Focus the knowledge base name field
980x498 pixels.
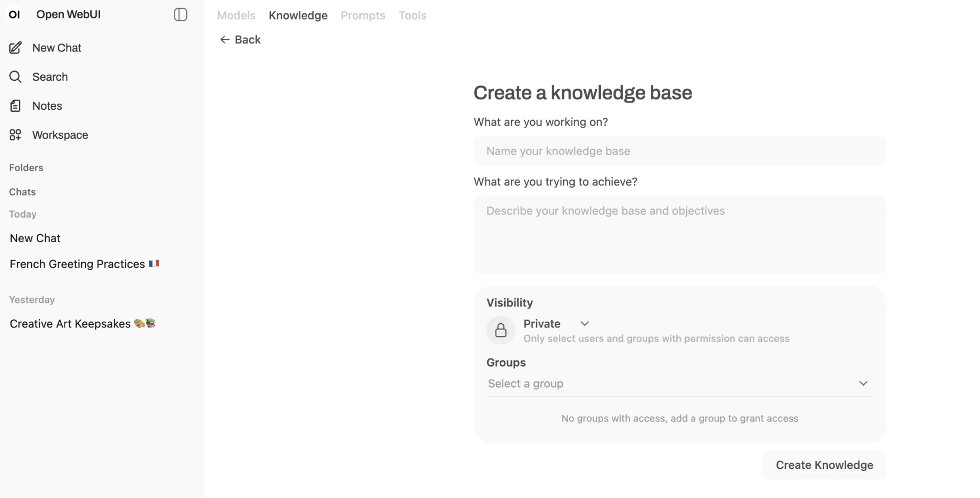(x=679, y=151)
